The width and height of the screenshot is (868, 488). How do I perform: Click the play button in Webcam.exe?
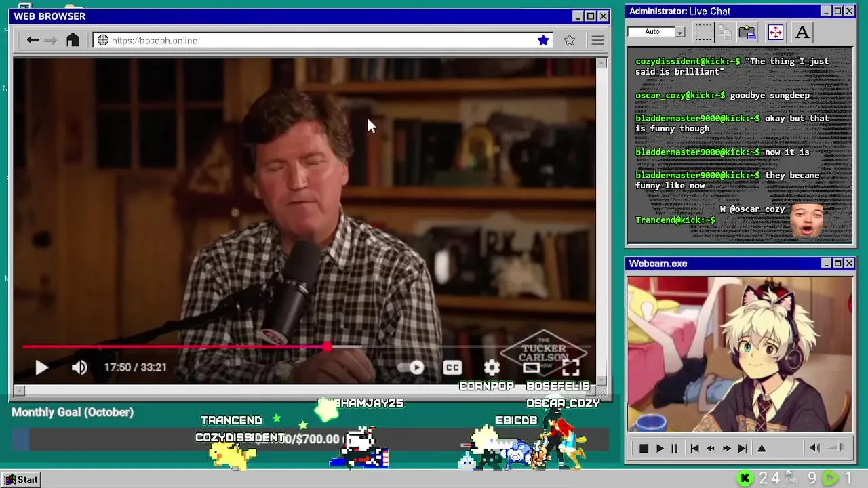pos(659,448)
